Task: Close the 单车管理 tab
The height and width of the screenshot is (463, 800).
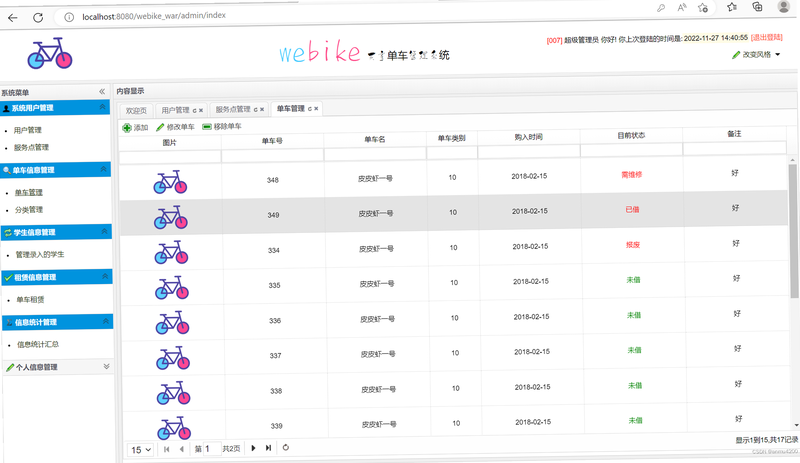Action: (316, 108)
